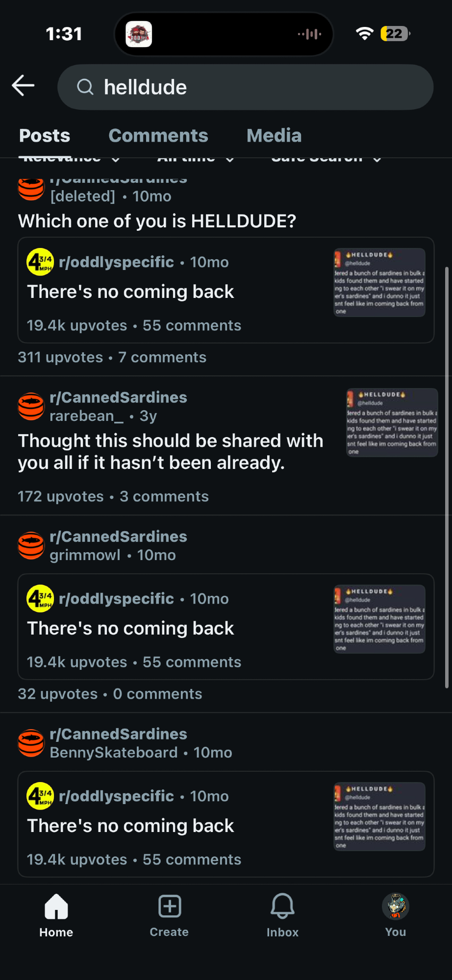Switch to the Comments tab

click(158, 136)
